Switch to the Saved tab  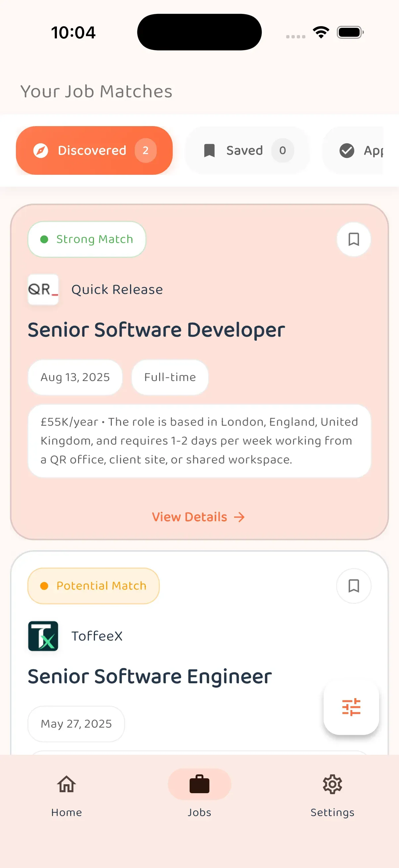click(x=247, y=150)
